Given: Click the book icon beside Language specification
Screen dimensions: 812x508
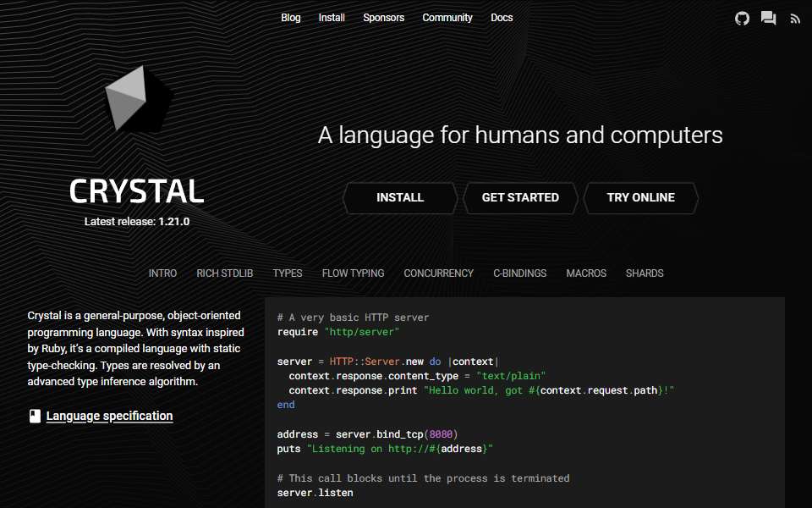Looking at the screenshot, I should [x=35, y=416].
